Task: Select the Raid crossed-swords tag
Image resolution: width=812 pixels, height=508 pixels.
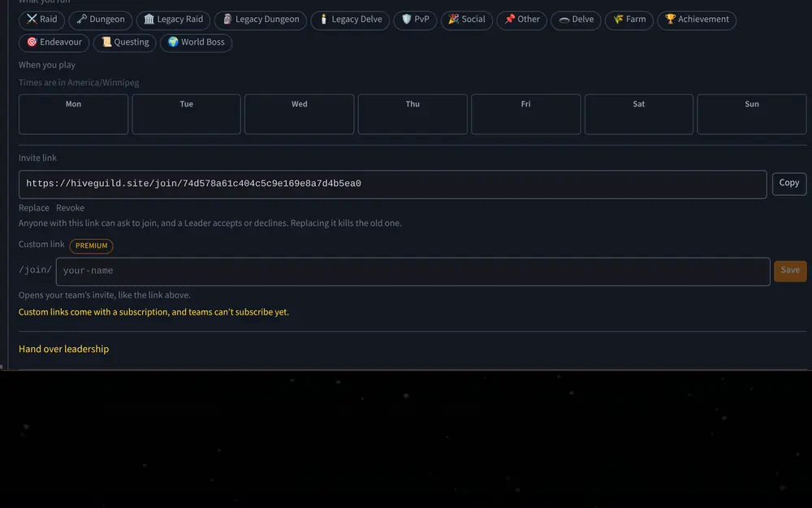Action: point(41,20)
